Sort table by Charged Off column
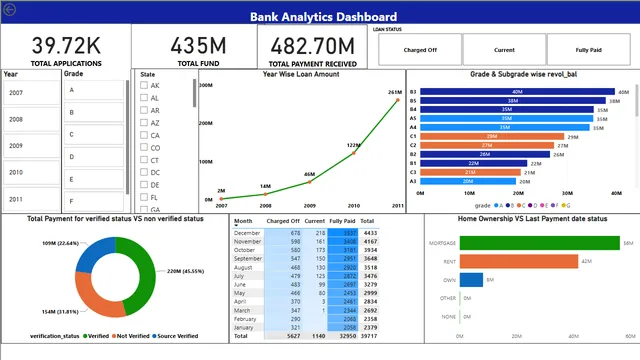This screenshot has height=360, width=640. 283,221
